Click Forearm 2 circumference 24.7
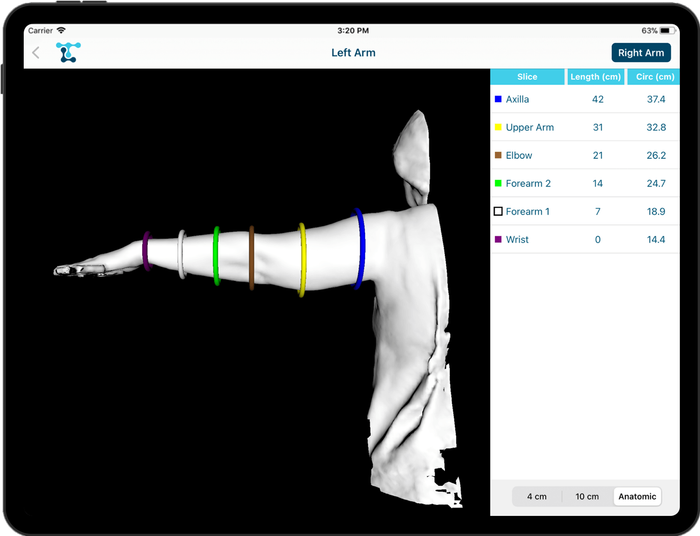 [656, 183]
